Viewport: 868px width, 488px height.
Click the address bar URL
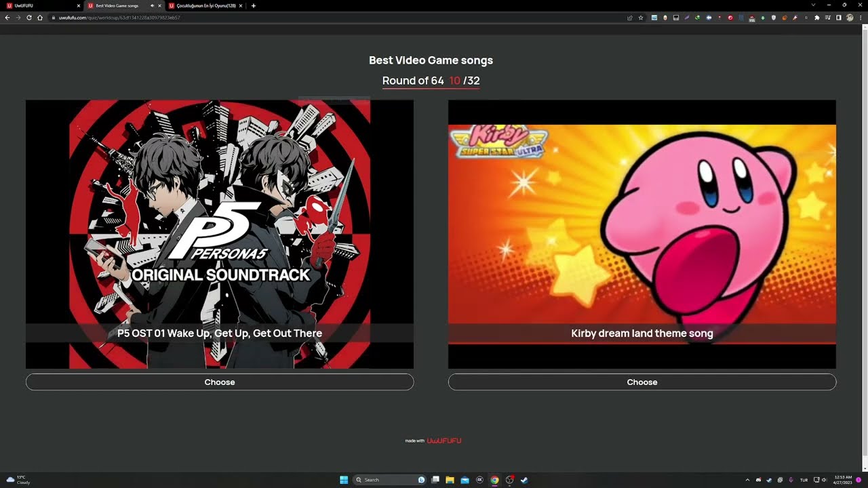click(119, 18)
